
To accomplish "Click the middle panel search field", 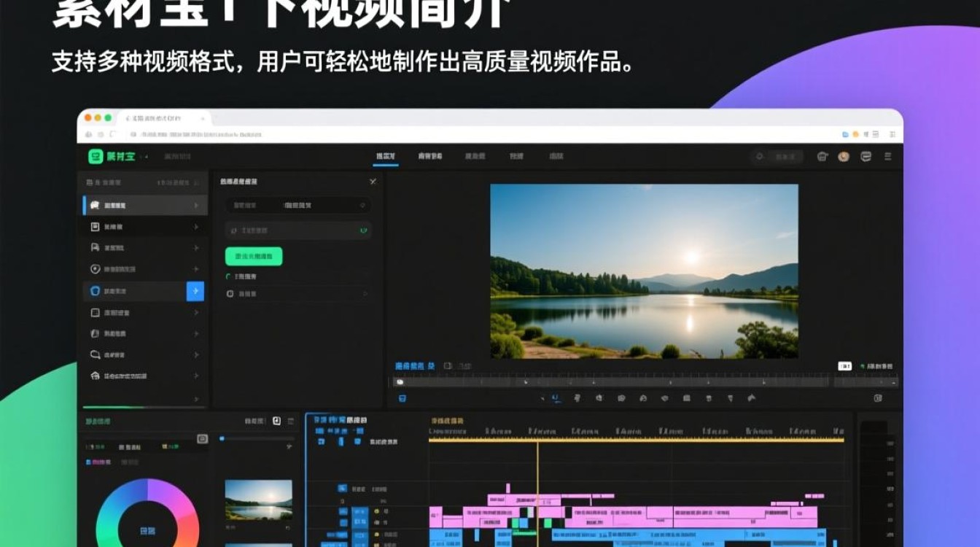I will [x=297, y=230].
